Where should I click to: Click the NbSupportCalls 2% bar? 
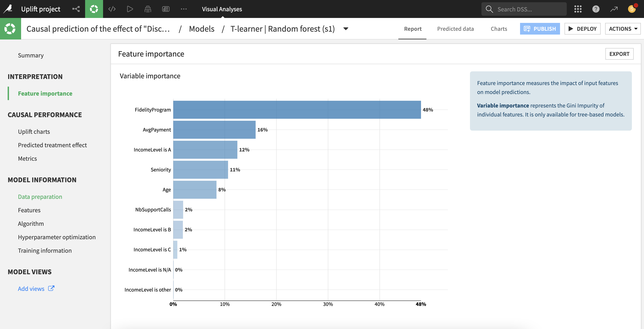coord(178,209)
